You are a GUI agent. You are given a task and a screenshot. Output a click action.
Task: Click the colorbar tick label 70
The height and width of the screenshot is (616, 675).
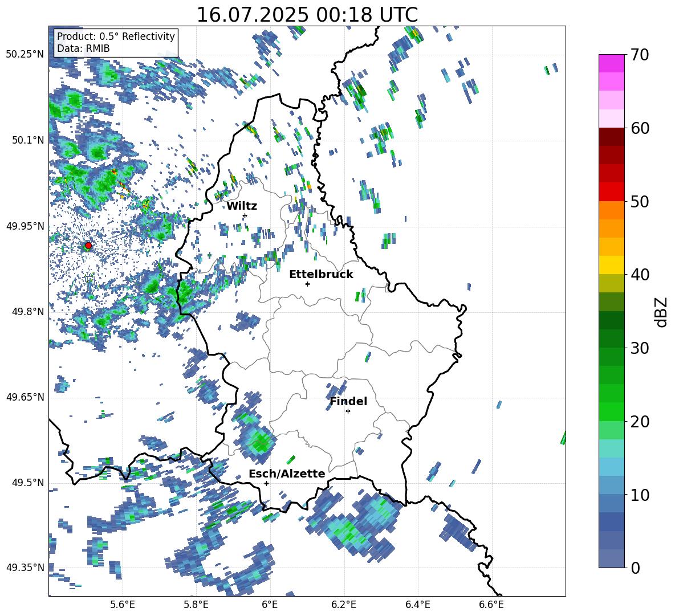[x=640, y=55]
